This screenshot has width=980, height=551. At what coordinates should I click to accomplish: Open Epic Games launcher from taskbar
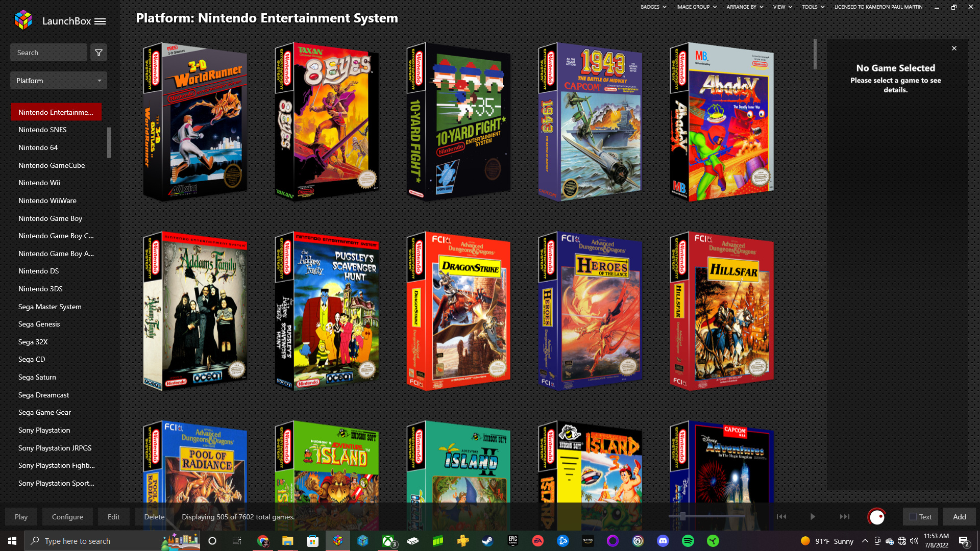[513, 541]
